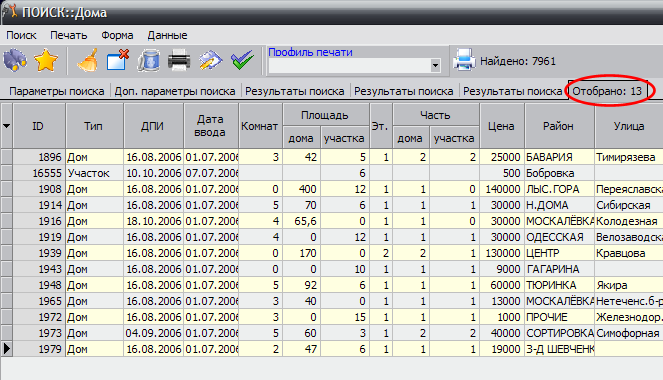This screenshot has width=663, height=380.
Task: Click ID cell 1908
Action: point(39,189)
